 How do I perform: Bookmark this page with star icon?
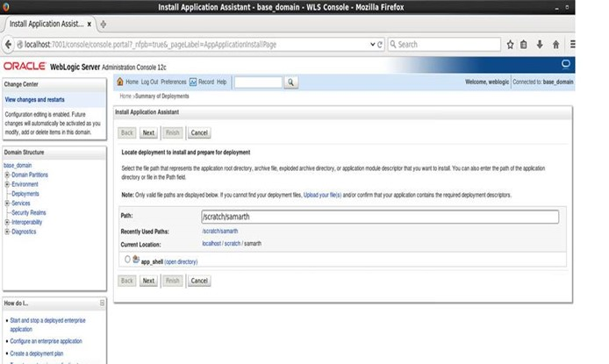pos(510,45)
